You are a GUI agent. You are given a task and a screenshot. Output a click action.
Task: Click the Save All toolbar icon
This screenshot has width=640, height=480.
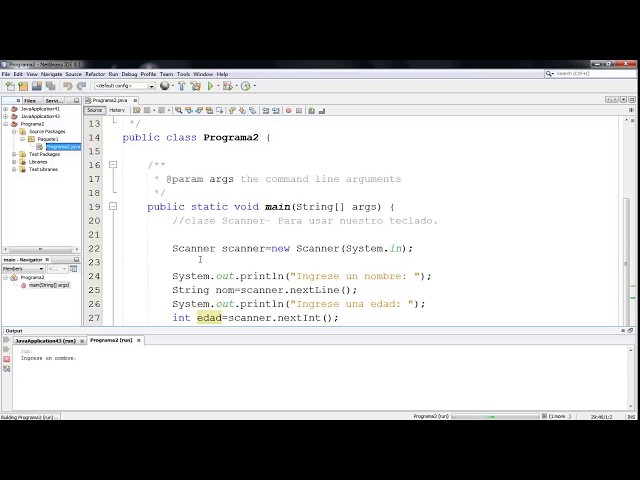51,86
